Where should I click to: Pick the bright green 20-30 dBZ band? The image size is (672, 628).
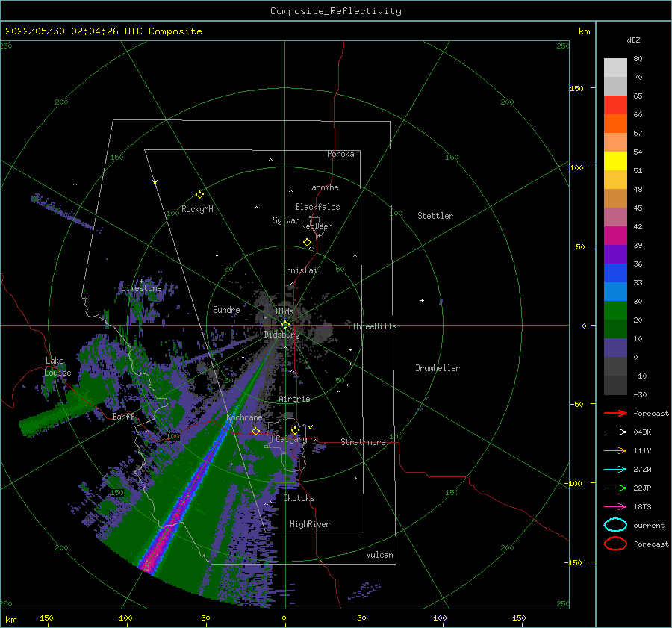[615, 310]
